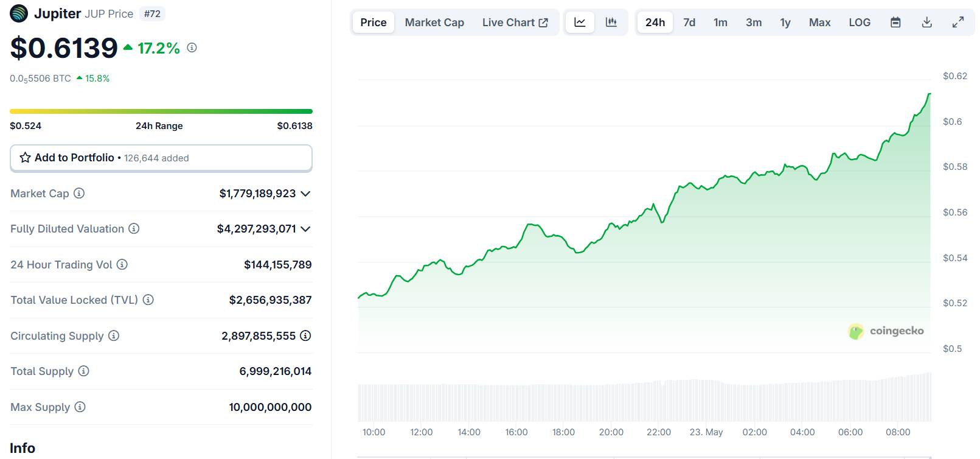
Task: Select the Market Cap chart tab
Action: [434, 23]
